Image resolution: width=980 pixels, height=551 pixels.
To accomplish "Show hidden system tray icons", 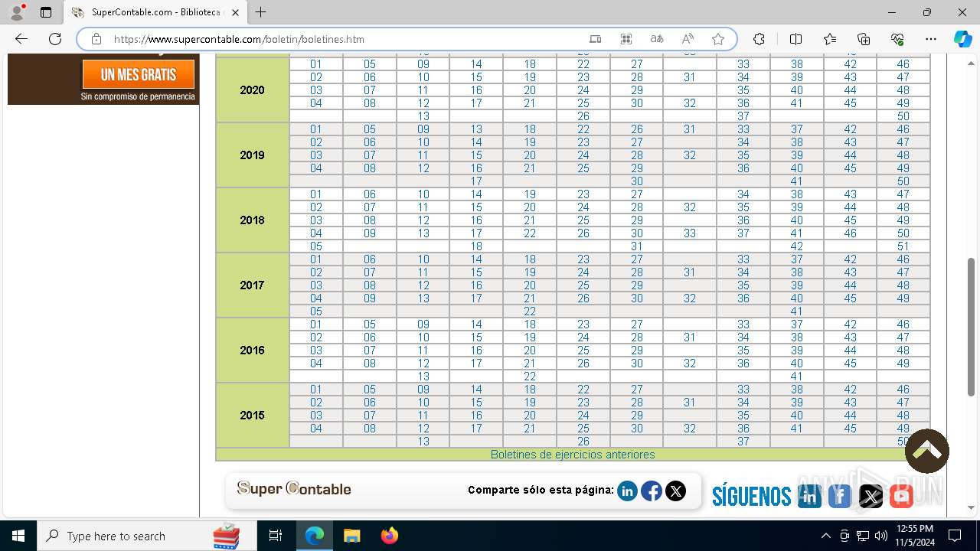I will [x=825, y=536].
